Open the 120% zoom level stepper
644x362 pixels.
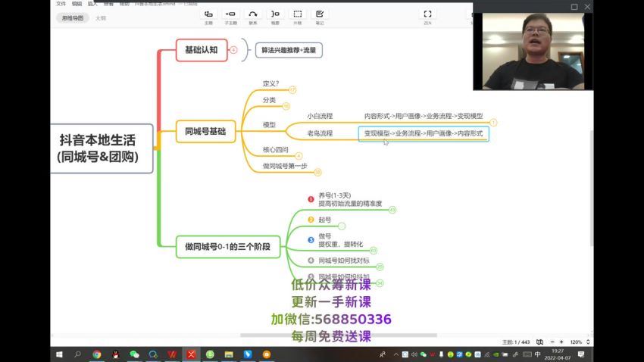(x=588, y=342)
